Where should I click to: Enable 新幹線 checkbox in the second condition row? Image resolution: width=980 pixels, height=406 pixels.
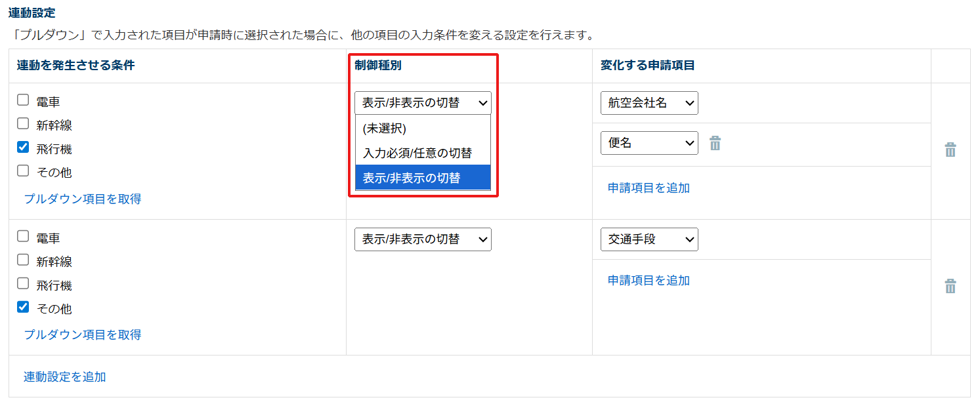pos(23,260)
